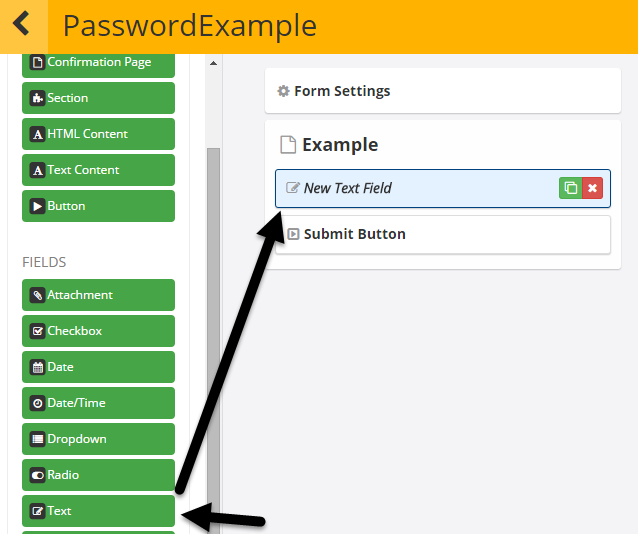Add a Date/Time field
The image size is (638, 534).
pyautogui.click(x=98, y=403)
